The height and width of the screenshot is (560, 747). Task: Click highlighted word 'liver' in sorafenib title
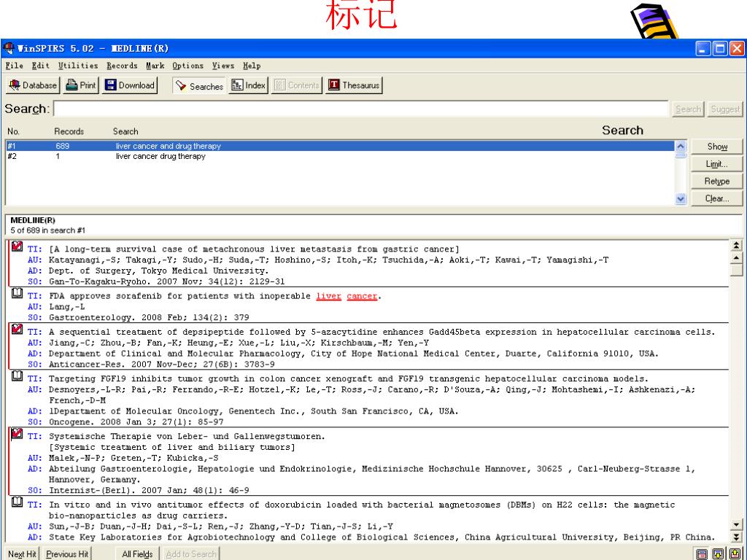(329, 296)
